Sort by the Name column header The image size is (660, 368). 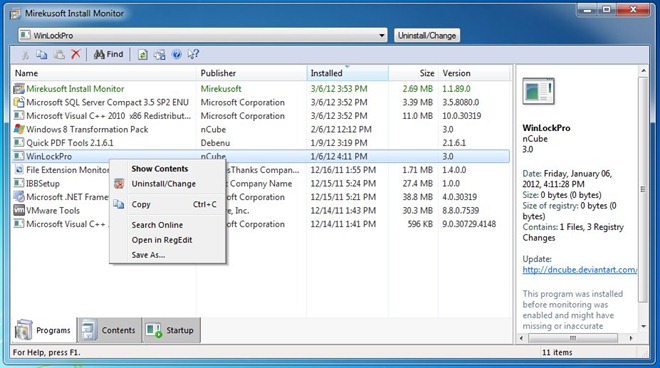click(104, 73)
